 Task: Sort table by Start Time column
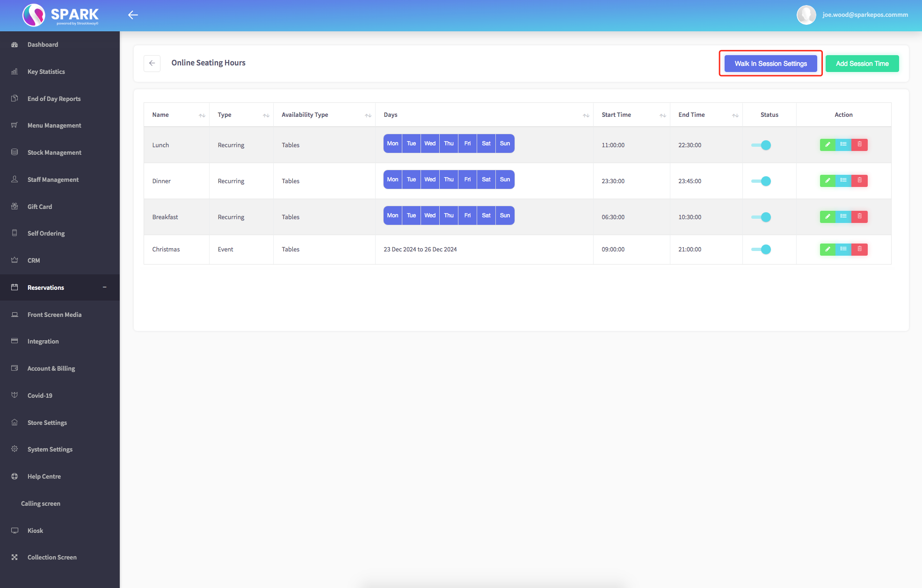[662, 115]
